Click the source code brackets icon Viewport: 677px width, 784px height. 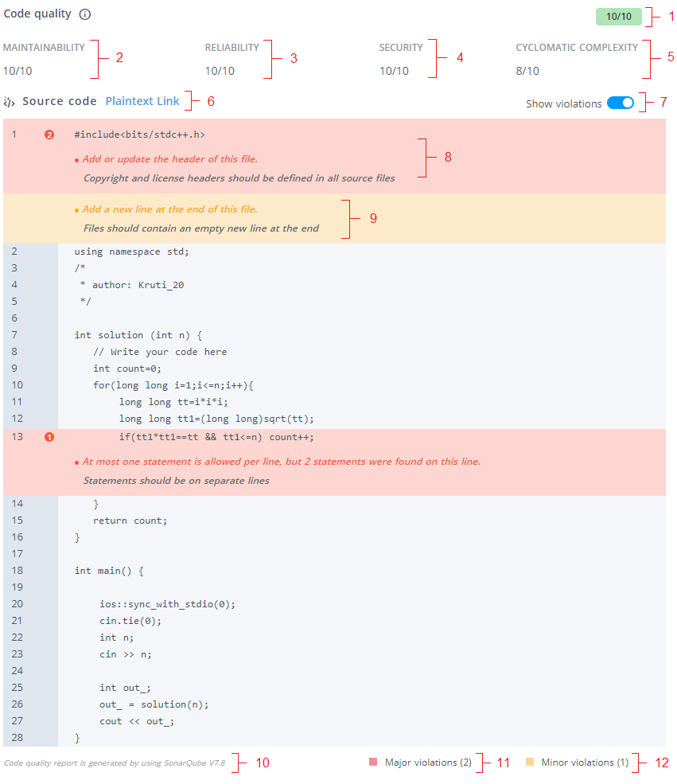(x=10, y=102)
